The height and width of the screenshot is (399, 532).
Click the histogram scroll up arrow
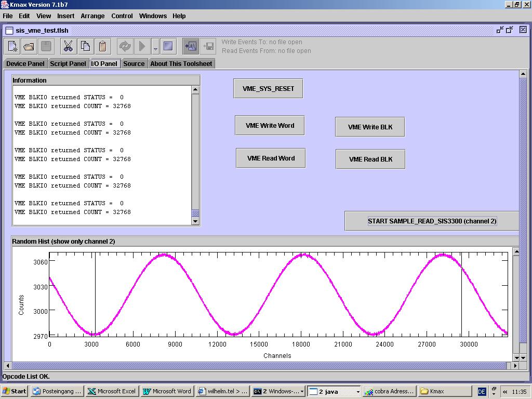pyautogui.click(x=516, y=251)
